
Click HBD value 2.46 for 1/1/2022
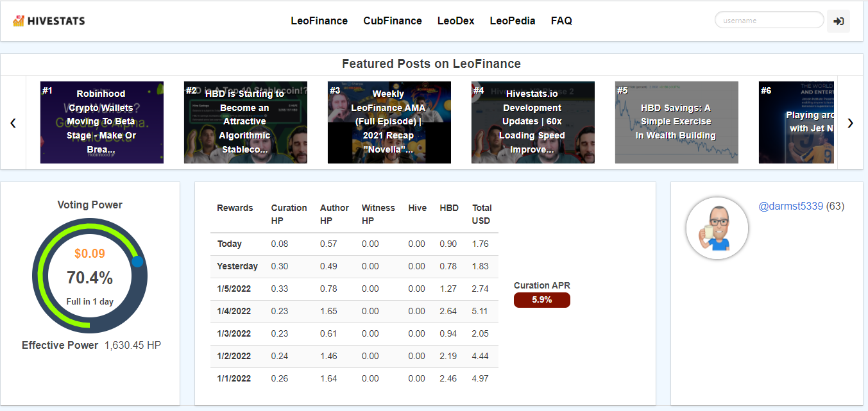point(448,378)
